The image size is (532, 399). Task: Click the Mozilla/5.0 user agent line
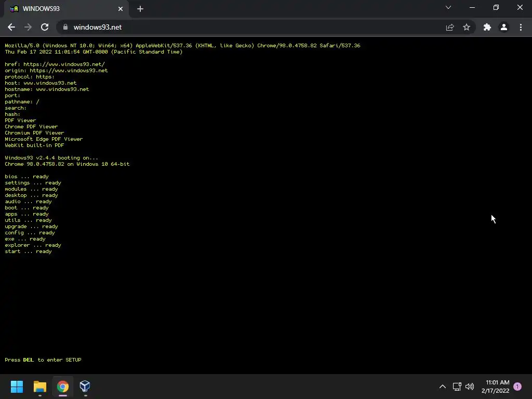(182, 46)
